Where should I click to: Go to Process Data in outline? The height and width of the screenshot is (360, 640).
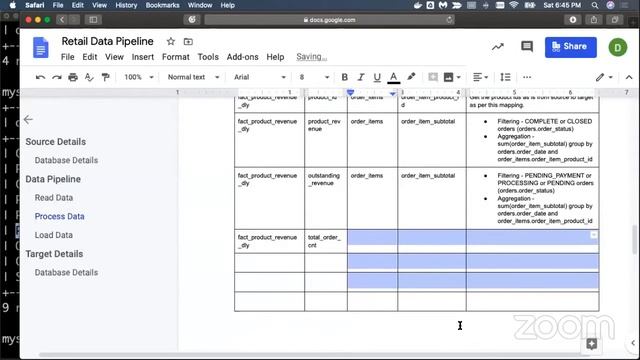click(60, 216)
